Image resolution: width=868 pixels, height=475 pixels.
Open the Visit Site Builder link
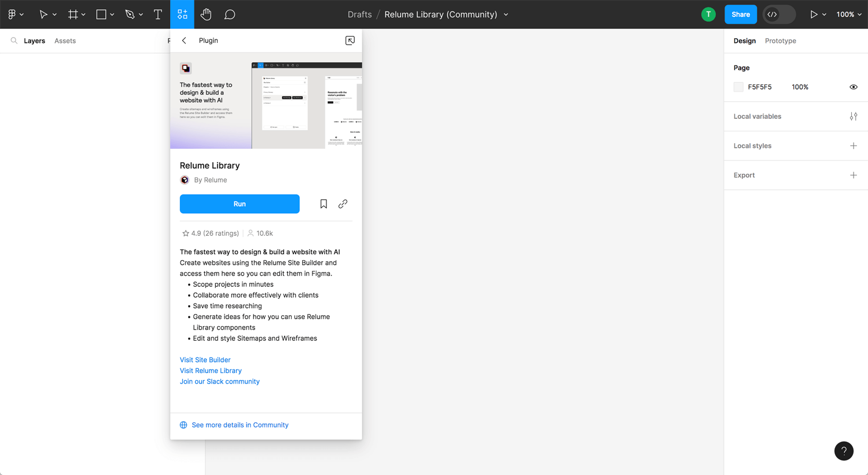click(205, 360)
